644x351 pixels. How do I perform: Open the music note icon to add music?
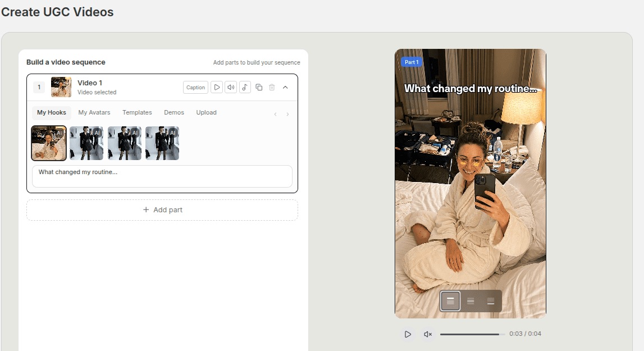pos(245,87)
